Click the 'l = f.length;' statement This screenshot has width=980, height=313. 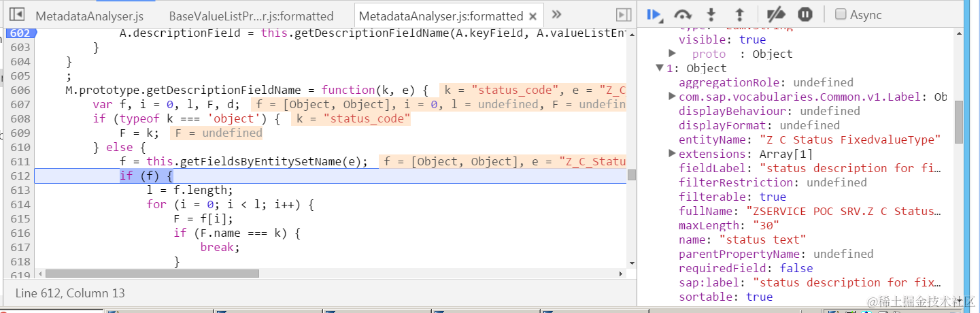(189, 191)
